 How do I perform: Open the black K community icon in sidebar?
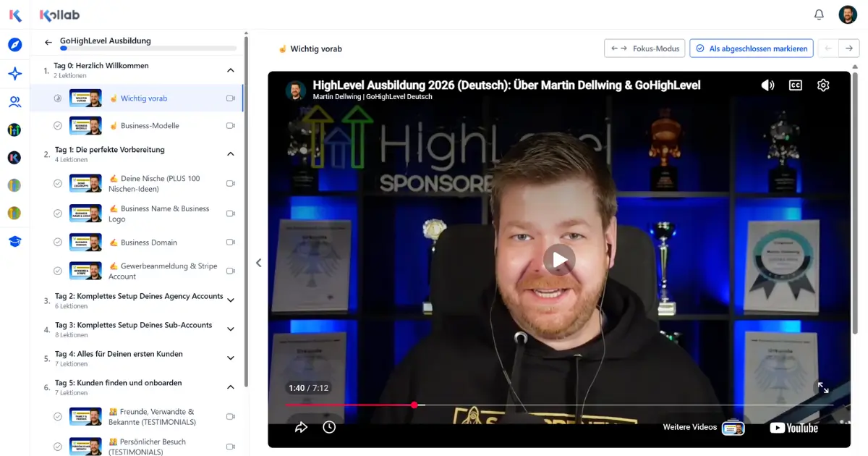[x=14, y=157]
